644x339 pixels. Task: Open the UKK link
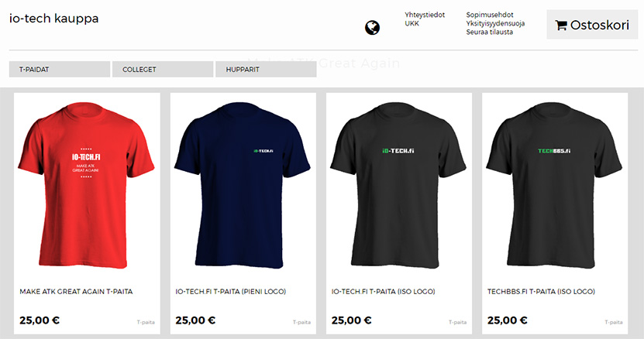click(x=412, y=23)
